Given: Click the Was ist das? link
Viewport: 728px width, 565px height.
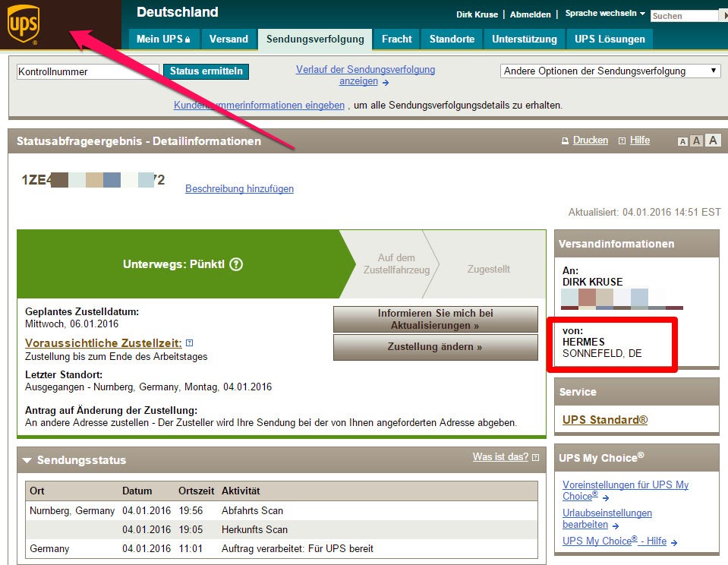Looking at the screenshot, I should pos(500,457).
